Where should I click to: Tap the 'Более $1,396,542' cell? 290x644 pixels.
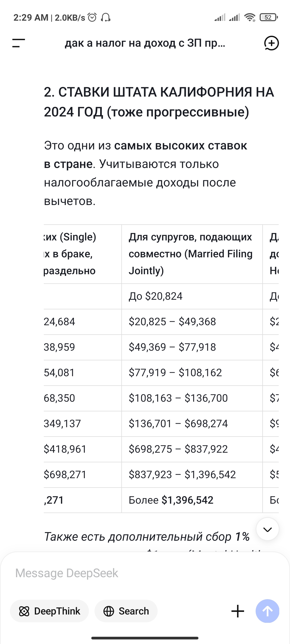[x=171, y=500]
